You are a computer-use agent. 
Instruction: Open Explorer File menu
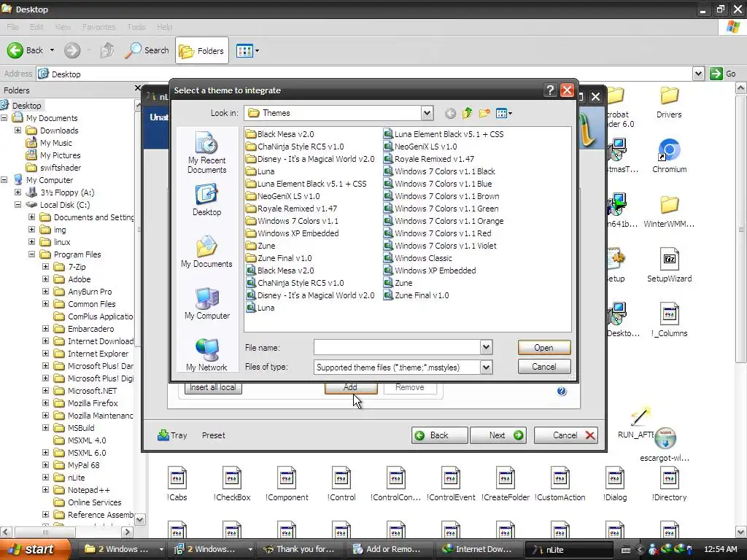[12, 27]
